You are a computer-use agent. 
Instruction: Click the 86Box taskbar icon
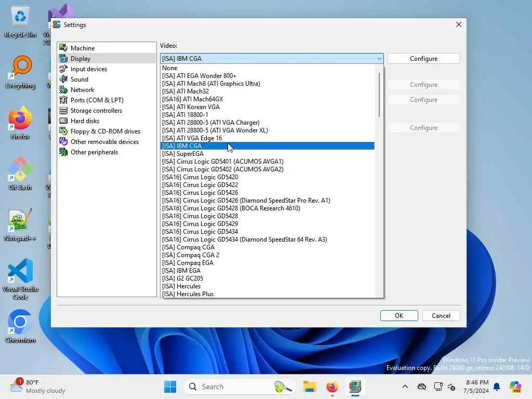coord(355,387)
